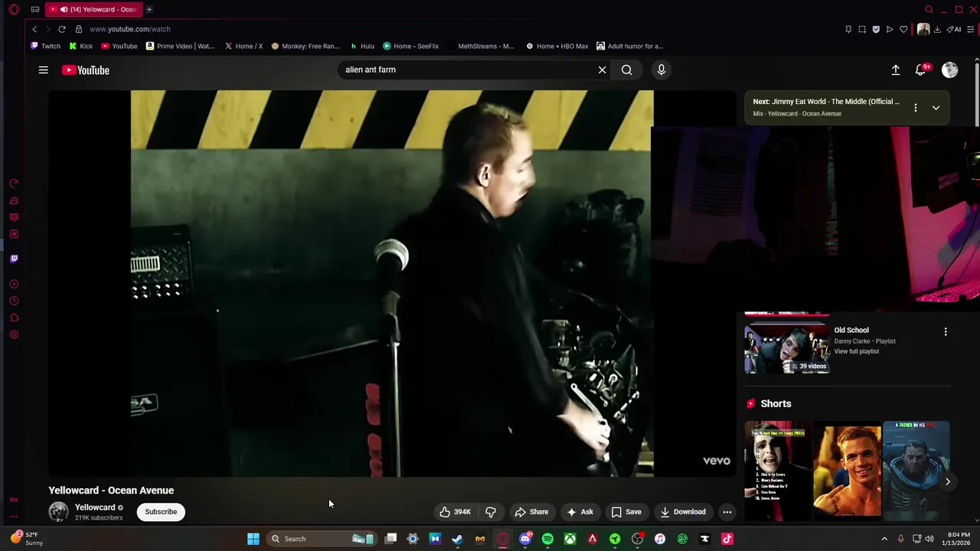Open a new tab with plus button
980x551 pixels.
point(149,9)
